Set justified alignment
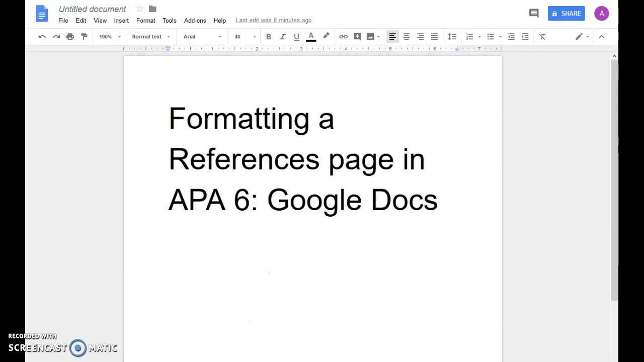The width and height of the screenshot is (644, 362). (434, 37)
